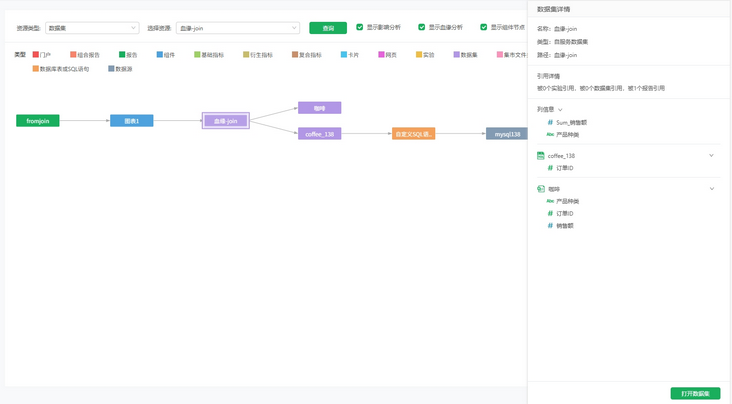Click the numeric icon beside Sum_销售额
The height and width of the screenshot is (404, 732).
[550, 122]
